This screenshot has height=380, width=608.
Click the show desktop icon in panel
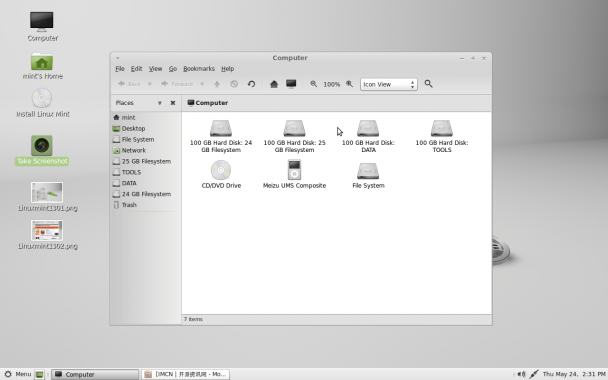coord(39,374)
